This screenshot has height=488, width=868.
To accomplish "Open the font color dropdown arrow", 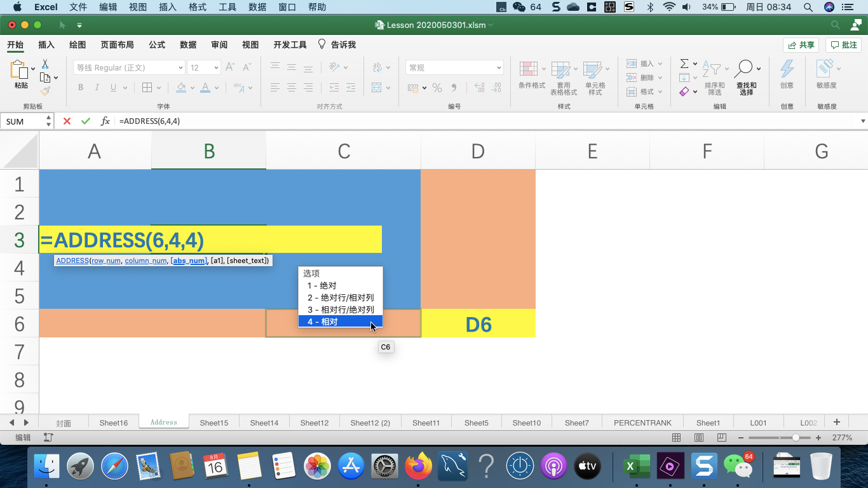I will (217, 88).
